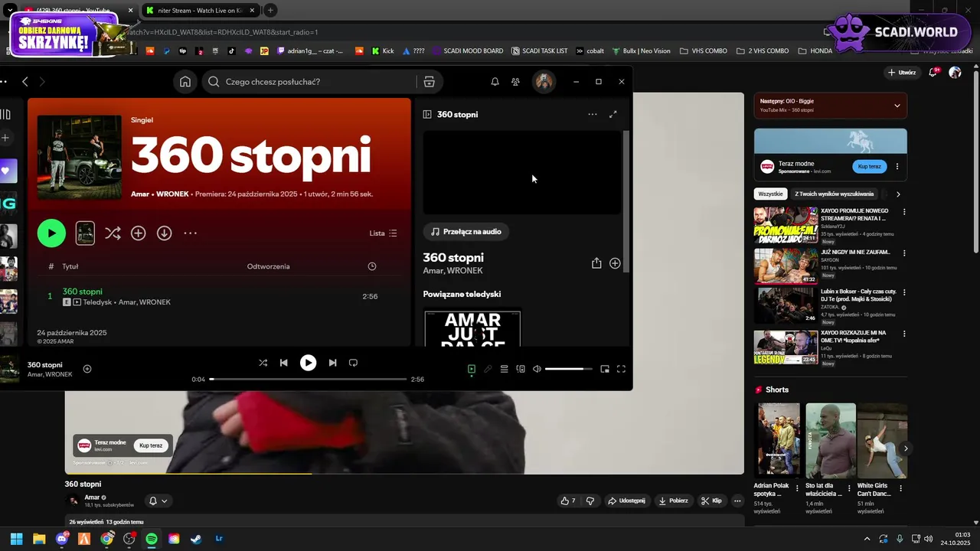The width and height of the screenshot is (980, 551).
Task: Open the play queue
Action: click(504, 369)
